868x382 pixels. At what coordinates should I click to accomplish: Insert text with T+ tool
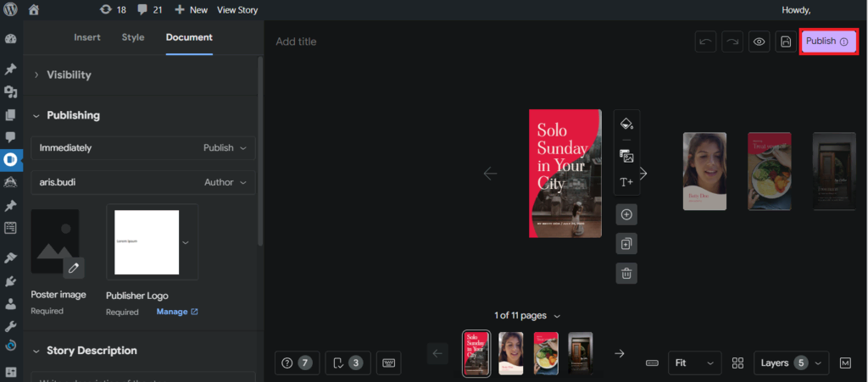pos(626,182)
